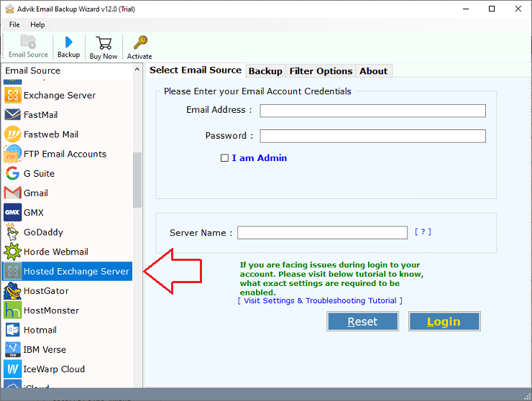Click the Email Source panel header text
This screenshot has width=532, height=401.
(x=33, y=70)
